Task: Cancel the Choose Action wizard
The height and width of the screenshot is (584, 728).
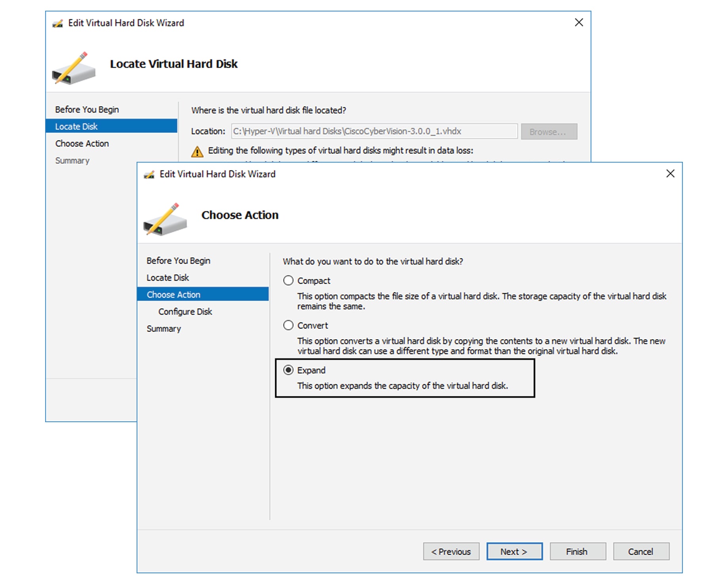Action: coord(641,552)
